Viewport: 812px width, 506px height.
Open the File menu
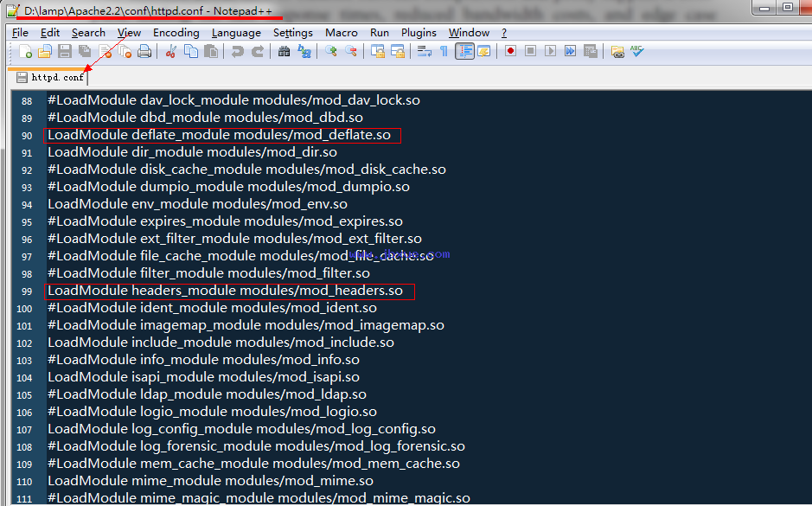tap(20, 33)
